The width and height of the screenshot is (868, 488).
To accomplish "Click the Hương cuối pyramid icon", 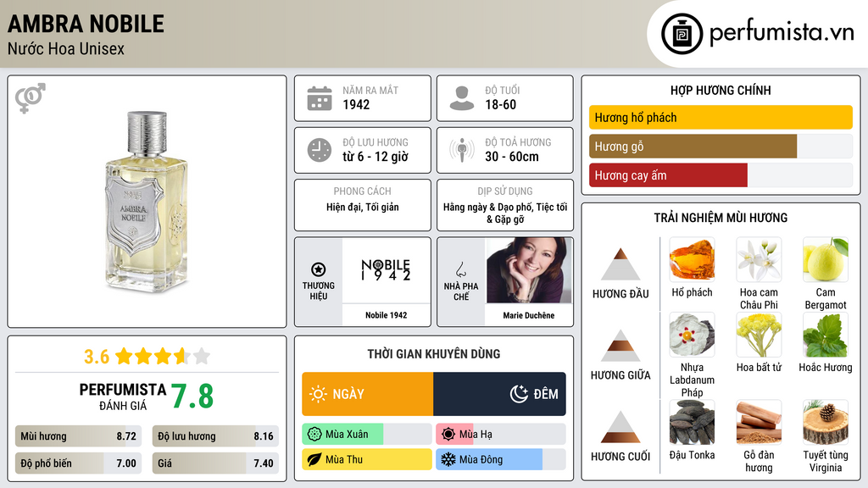I will tap(620, 427).
